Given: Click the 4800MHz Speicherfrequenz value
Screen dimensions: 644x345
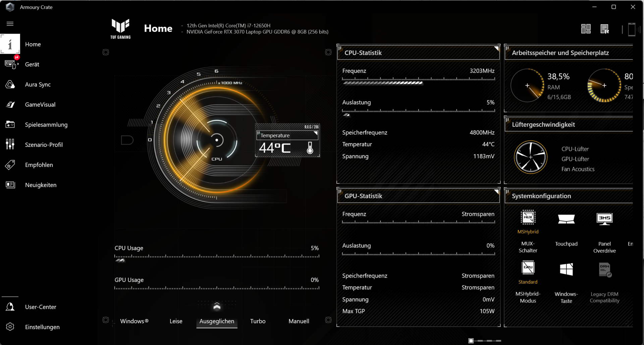Looking at the screenshot, I should pyautogui.click(x=482, y=133).
